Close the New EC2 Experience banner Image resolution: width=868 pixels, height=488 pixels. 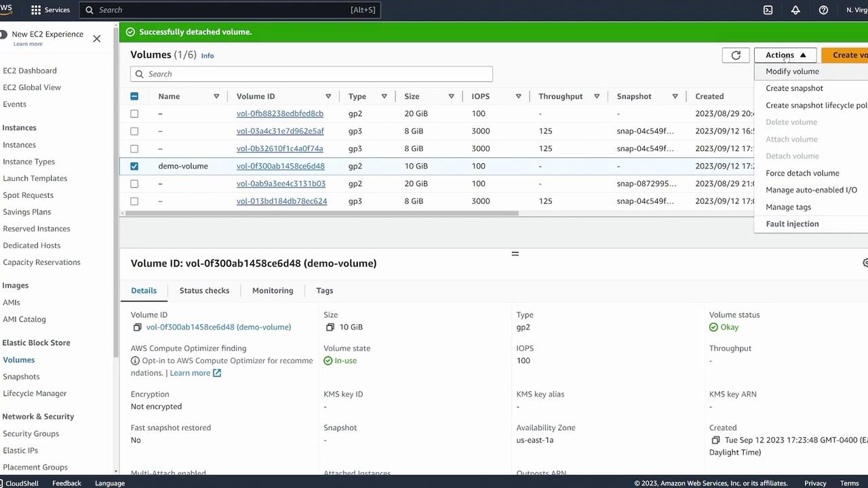click(x=97, y=39)
